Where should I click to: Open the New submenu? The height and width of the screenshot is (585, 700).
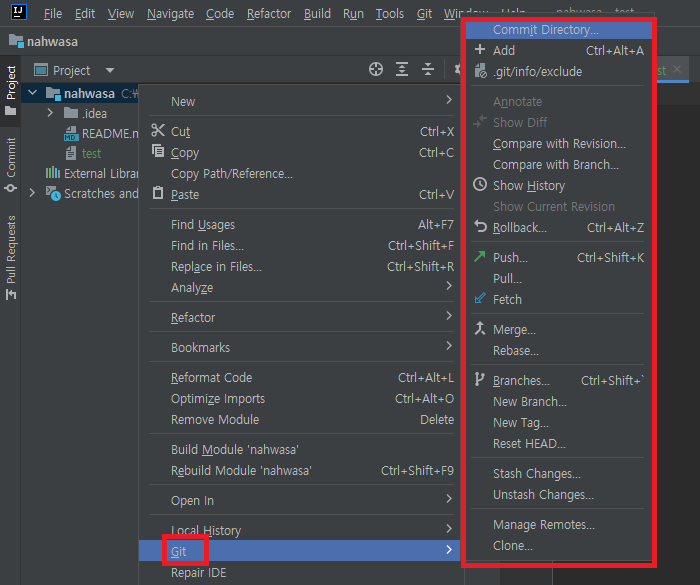coord(301,101)
